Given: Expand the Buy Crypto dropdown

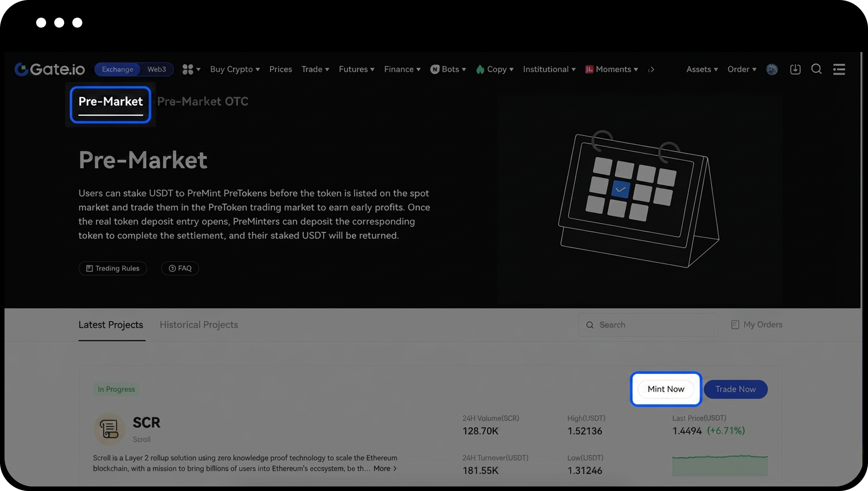Looking at the screenshot, I should tap(235, 69).
